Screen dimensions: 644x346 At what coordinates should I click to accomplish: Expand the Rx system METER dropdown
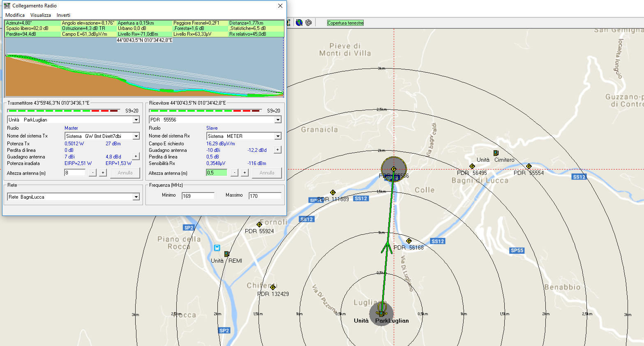[278, 136]
